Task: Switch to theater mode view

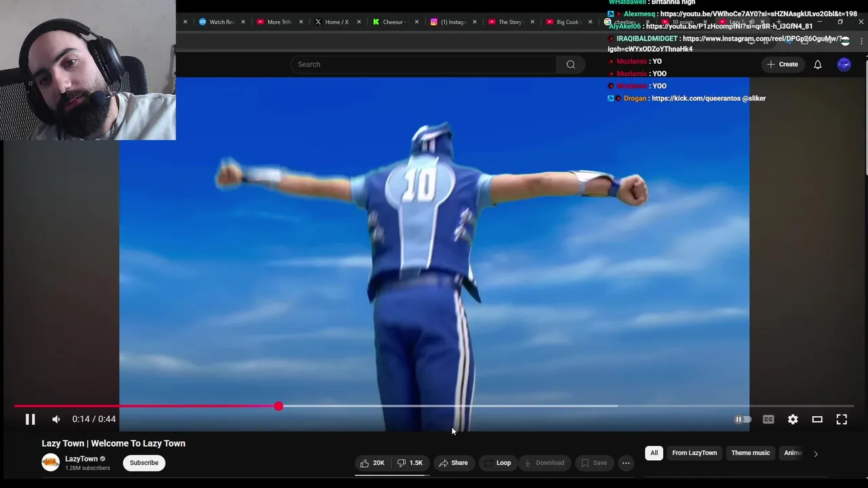Action: [817, 420]
